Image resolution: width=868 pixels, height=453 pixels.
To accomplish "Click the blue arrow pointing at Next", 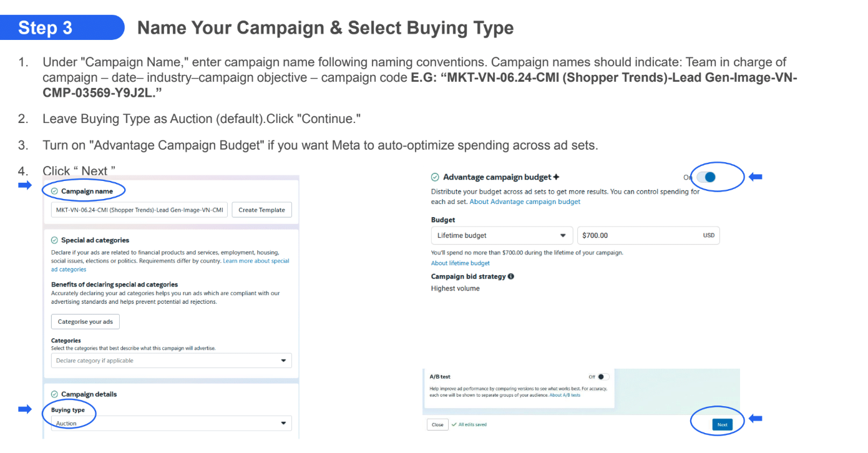I will pyautogui.click(x=755, y=419).
